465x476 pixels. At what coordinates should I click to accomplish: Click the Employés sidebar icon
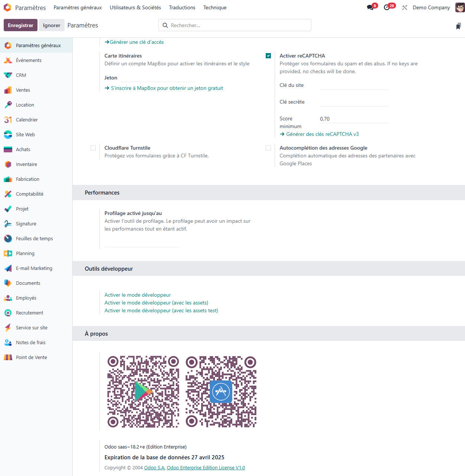click(8, 298)
